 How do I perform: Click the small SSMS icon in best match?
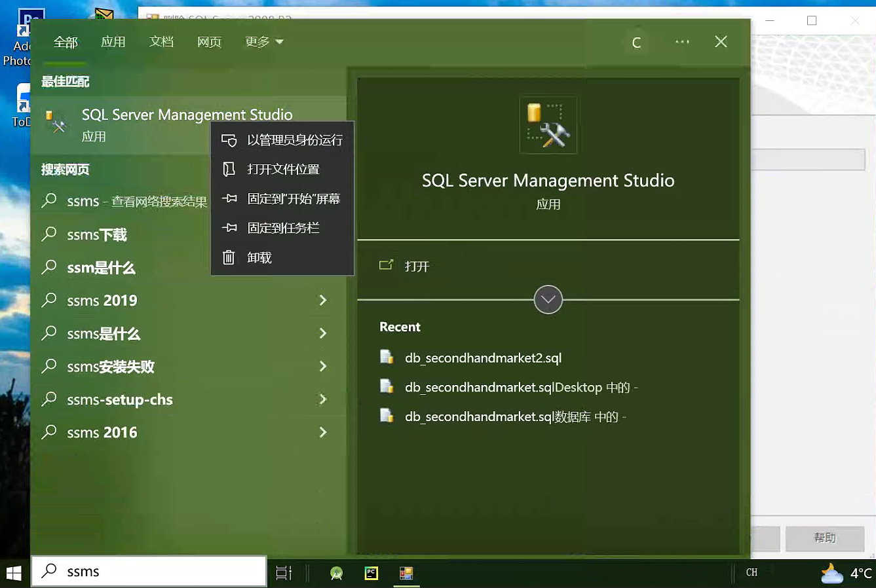[x=56, y=122]
